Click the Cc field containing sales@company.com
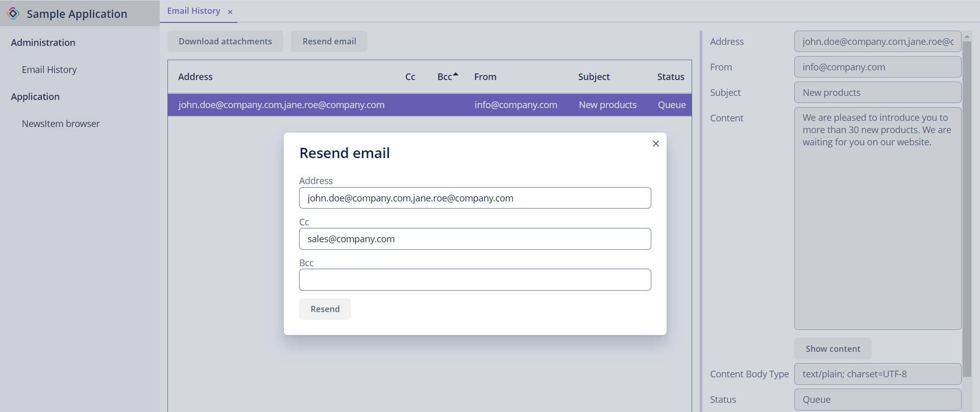980x412 pixels. tap(475, 239)
